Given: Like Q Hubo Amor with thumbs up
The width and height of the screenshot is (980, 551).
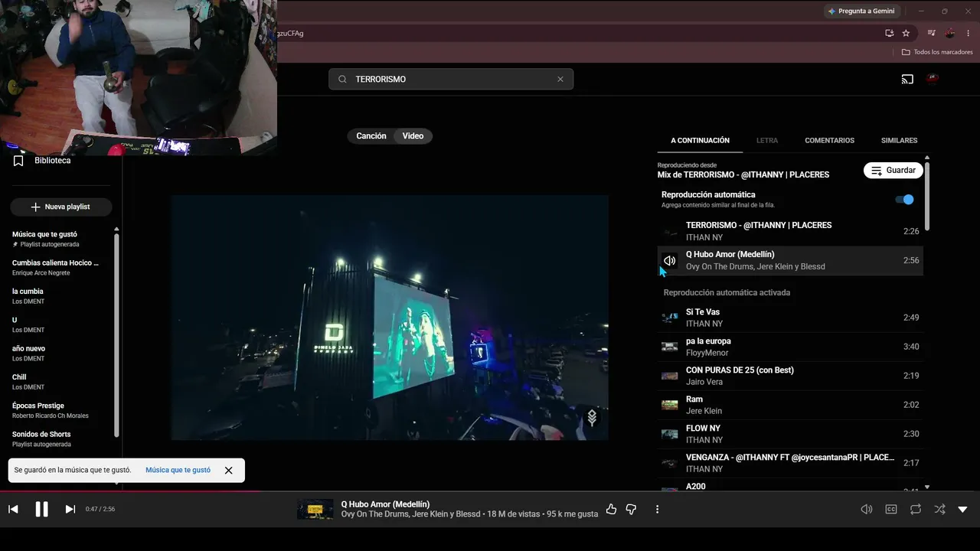Looking at the screenshot, I should pos(611,509).
